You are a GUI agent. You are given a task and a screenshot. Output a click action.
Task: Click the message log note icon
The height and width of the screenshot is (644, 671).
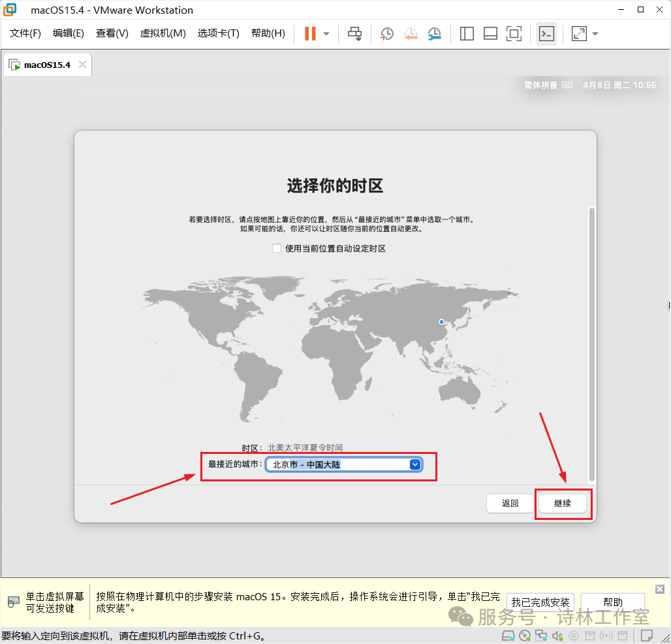[x=647, y=636]
